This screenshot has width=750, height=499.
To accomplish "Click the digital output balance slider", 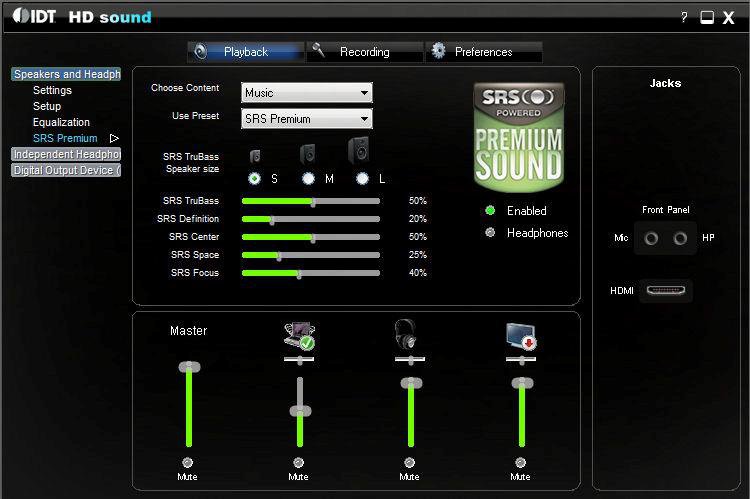I will [521, 359].
